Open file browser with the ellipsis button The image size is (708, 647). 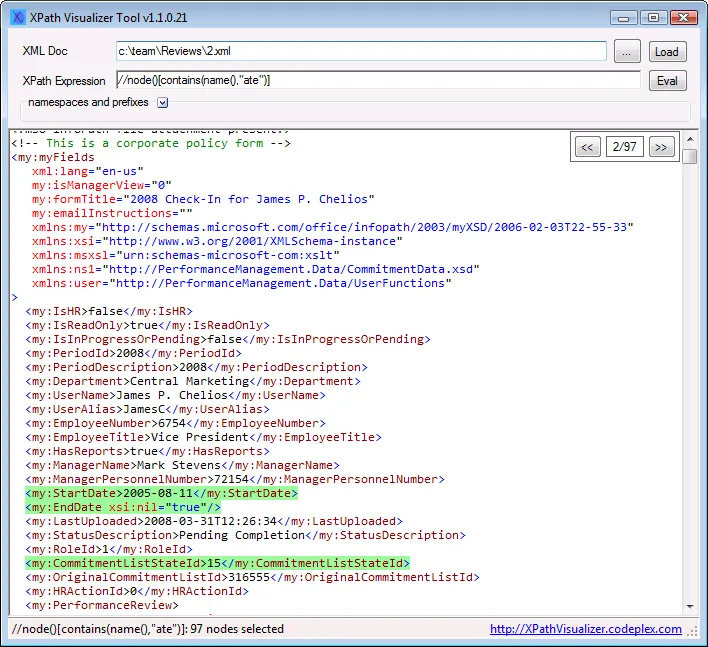coord(627,51)
